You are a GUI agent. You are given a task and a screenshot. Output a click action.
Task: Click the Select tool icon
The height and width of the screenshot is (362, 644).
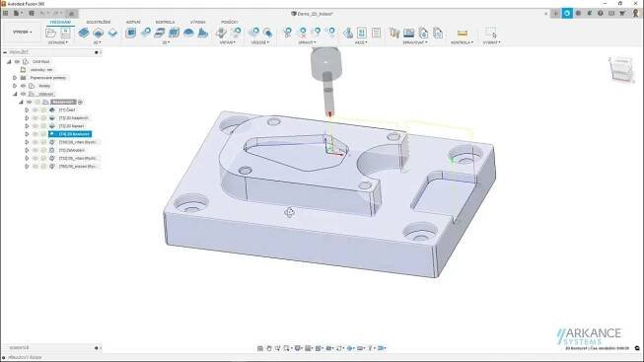pos(491,33)
